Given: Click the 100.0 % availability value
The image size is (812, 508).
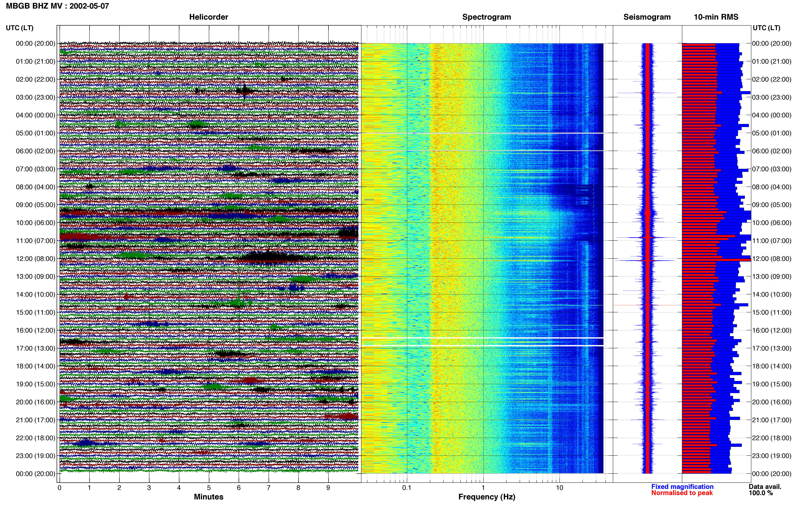Looking at the screenshot, I should coord(761,493).
